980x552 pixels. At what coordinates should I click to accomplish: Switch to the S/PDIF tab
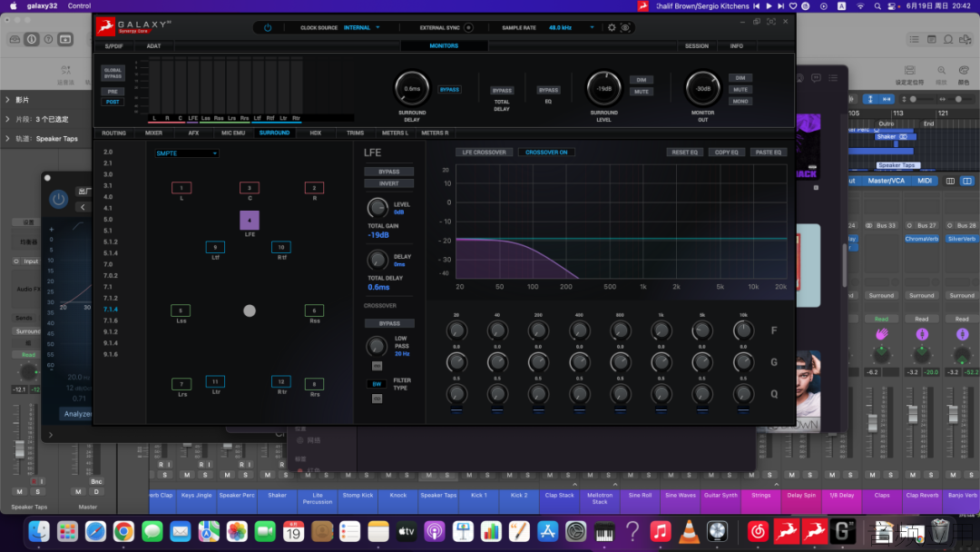click(113, 46)
